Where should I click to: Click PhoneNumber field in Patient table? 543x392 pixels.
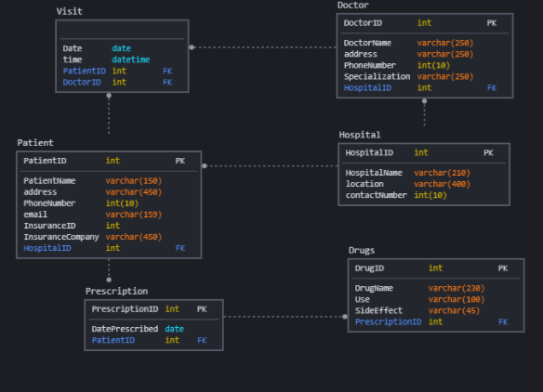click(49, 203)
